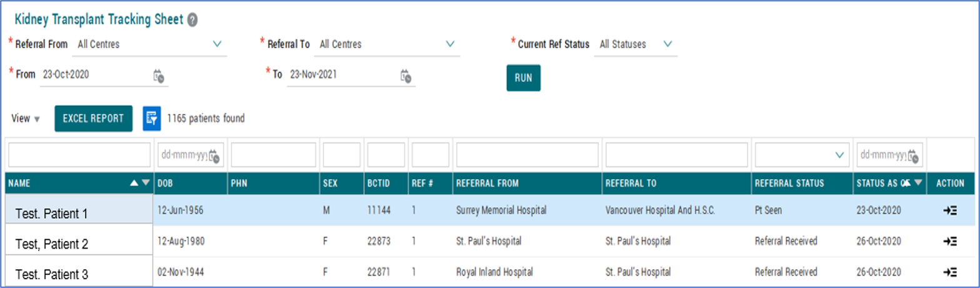Click action icon for Test Patient 2
Viewport: 980px width, 288px height.
point(950,241)
